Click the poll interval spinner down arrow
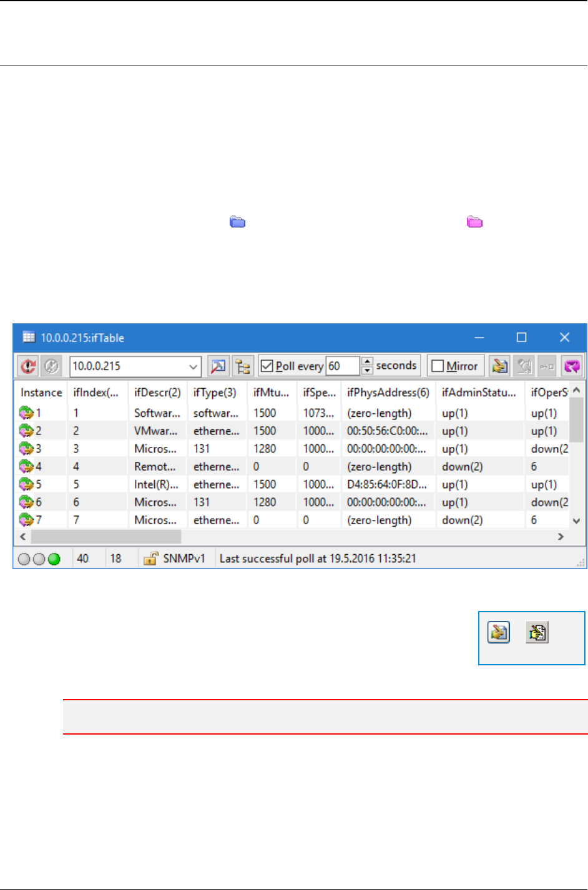588x890 pixels. pos(367,371)
